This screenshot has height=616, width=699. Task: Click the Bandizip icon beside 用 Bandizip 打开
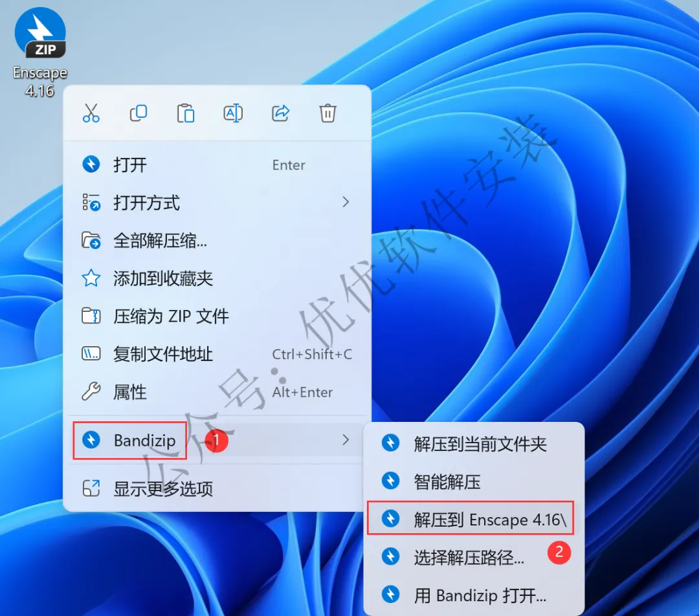coord(390,594)
